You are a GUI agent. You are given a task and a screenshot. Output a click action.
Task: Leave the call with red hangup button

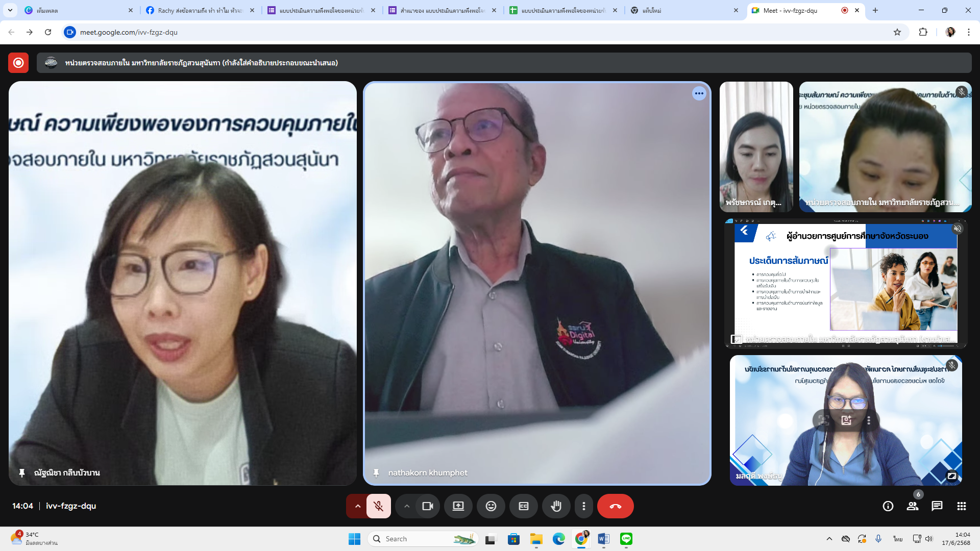pyautogui.click(x=615, y=506)
